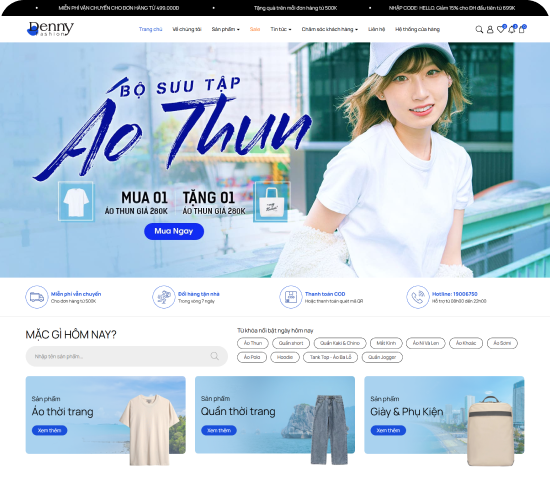Click the Thanh toán COD text
The height and width of the screenshot is (492, 550).
[325, 294]
